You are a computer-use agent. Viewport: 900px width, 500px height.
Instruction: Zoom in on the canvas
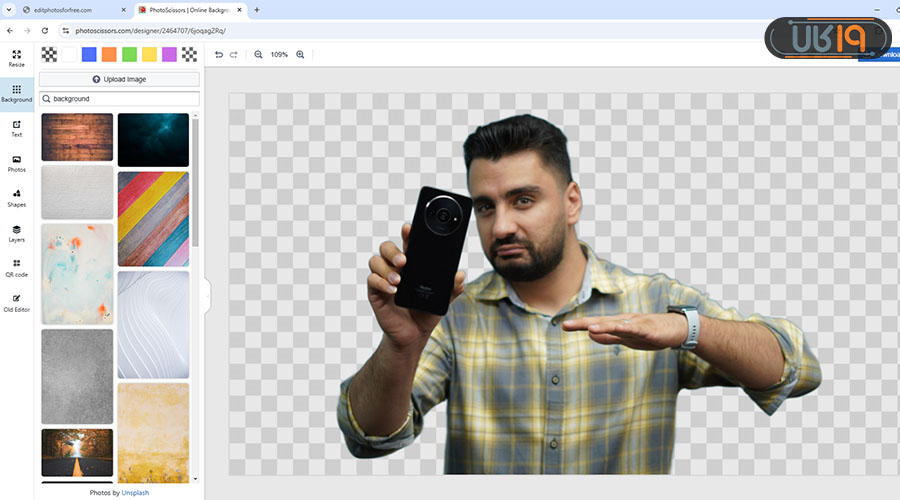point(300,54)
